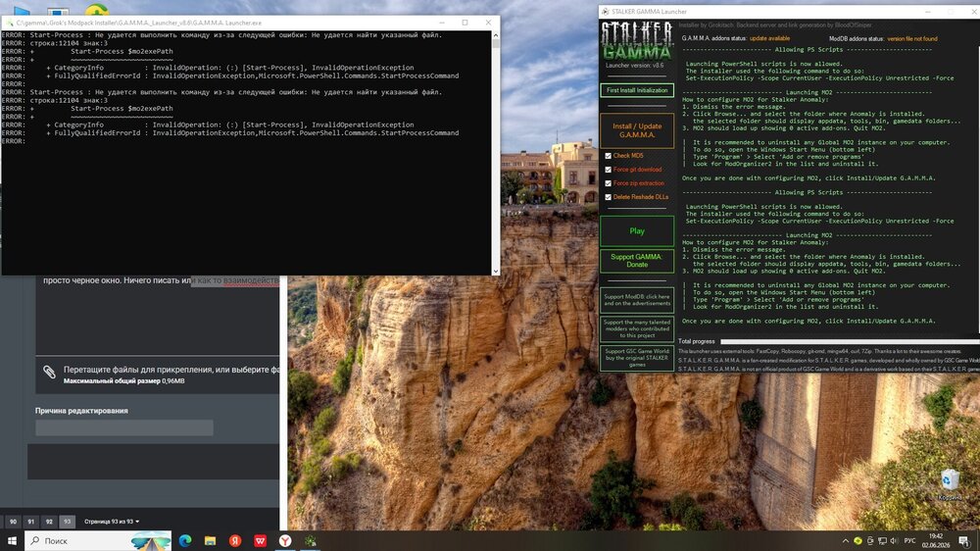This screenshot has height=551, width=980.
Task: Toggle the Check MD5 checkbox
Action: click(x=609, y=156)
